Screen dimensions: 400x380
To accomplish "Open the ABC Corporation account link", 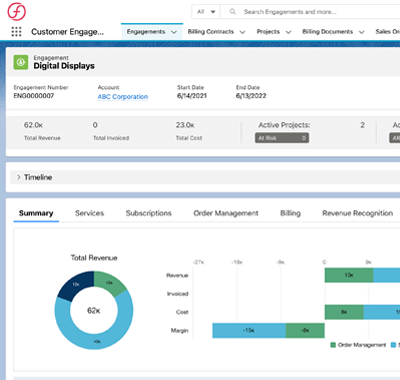I will coord(123,97).
